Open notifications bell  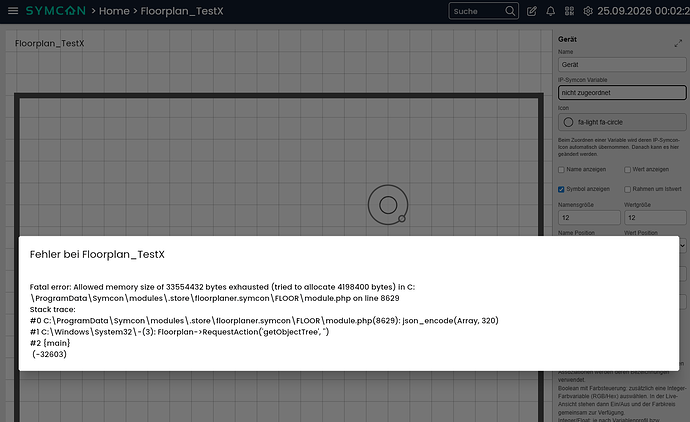point(551,11)
